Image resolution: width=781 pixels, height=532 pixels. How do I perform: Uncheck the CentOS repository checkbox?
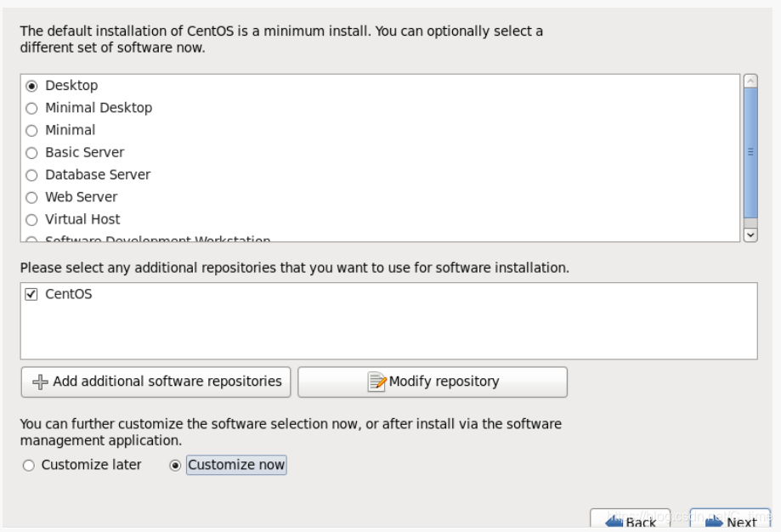click(31, 294)
